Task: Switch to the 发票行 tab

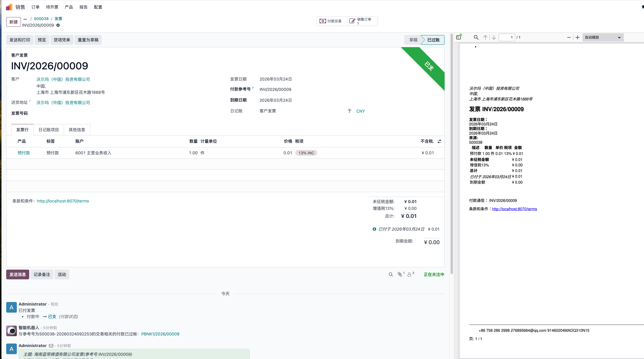Action: [x=22, y=130]
